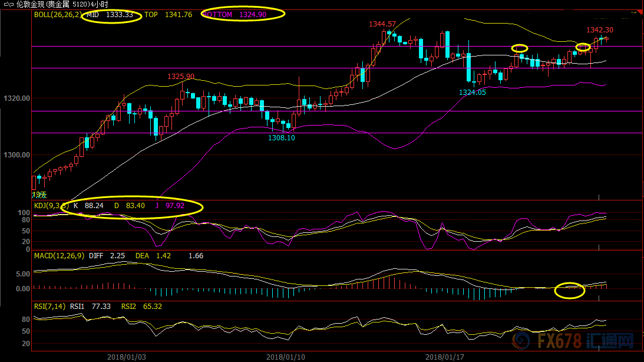Screen dimensions: 644x362
Task: Click the 1325.90 peak price label
Action: 181,77
